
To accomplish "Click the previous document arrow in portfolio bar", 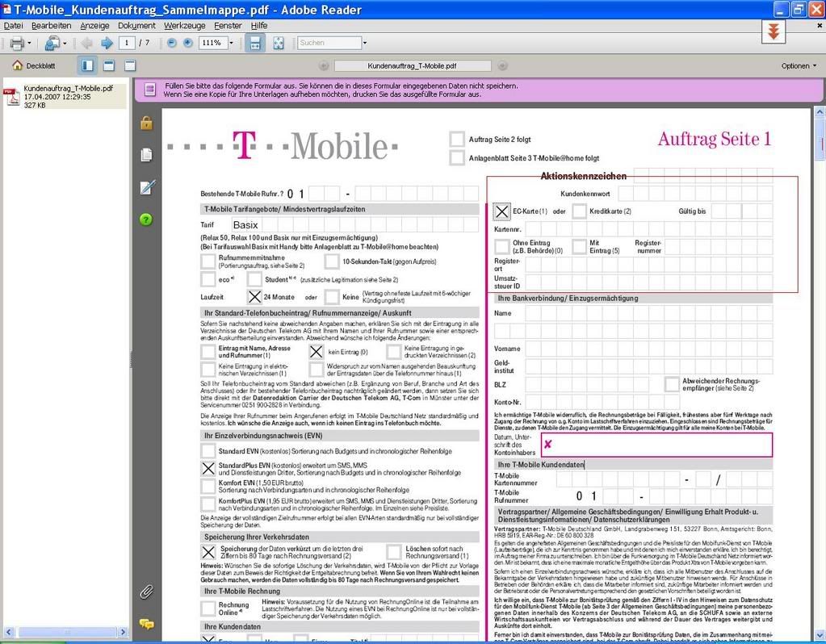I will tap(324, 66).
